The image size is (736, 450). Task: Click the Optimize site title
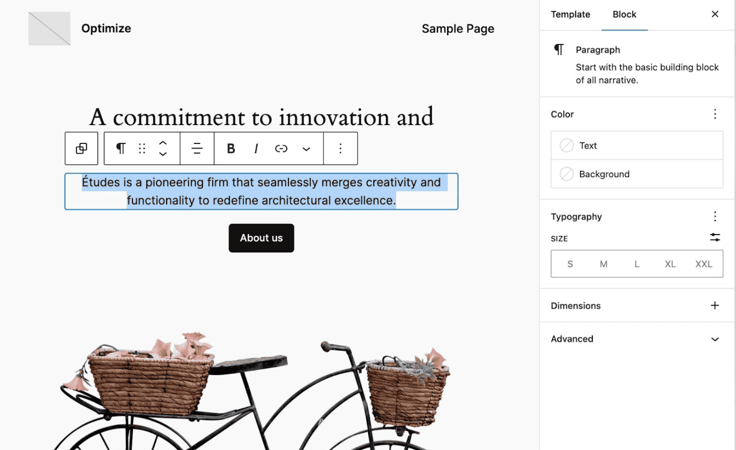[x=106, y=28]
